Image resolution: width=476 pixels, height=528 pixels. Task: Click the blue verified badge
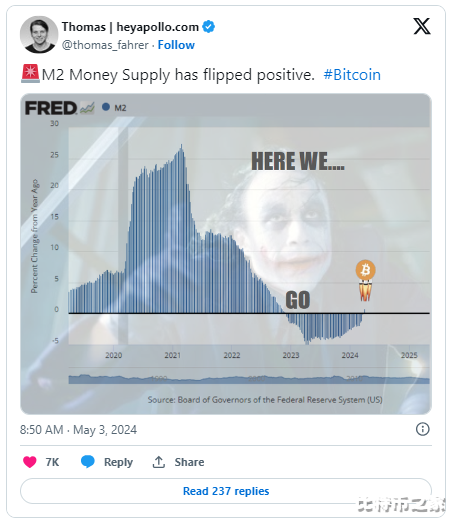coord(208,27)
